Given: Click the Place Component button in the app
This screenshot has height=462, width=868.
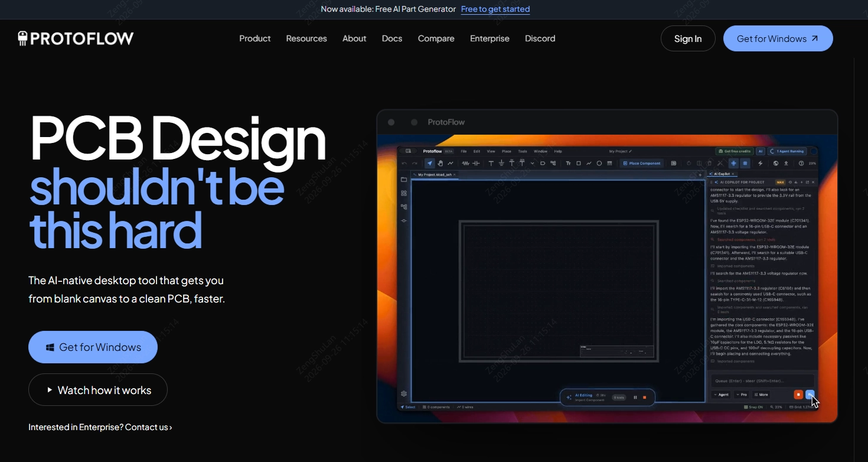Looking at the screenshot, I should click(642, 163).
